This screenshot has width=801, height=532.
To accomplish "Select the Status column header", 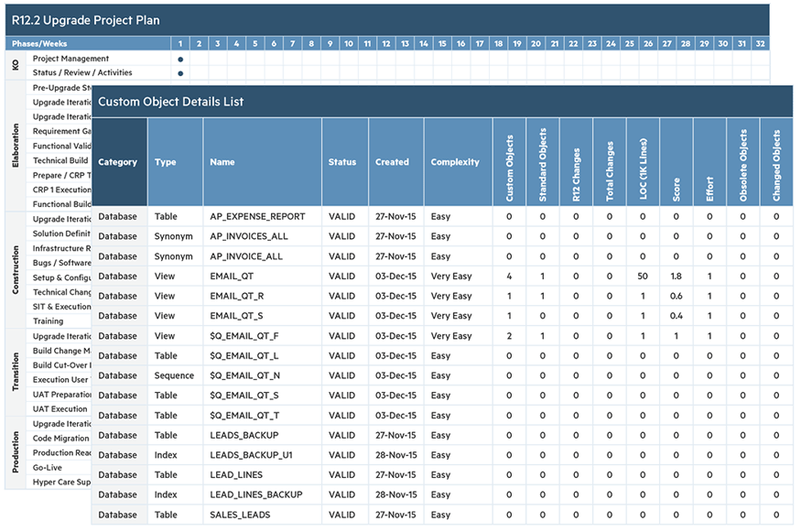I will click(x=345, y=162).
